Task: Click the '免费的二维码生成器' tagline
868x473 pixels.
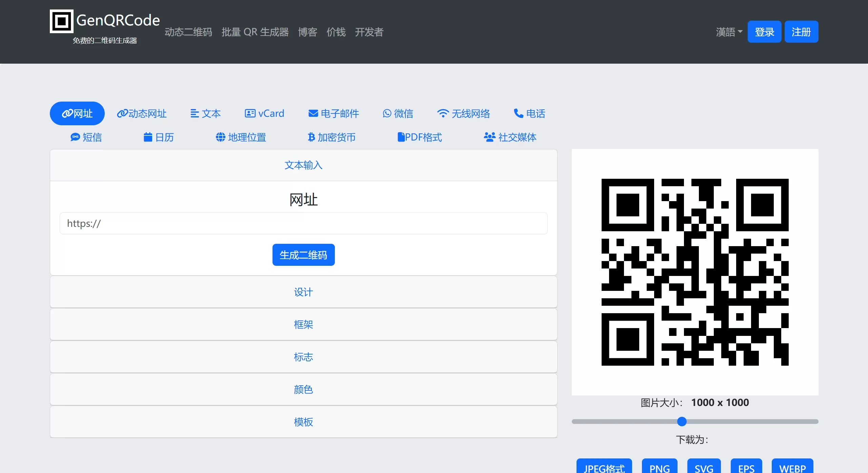Action: (105, 41)
